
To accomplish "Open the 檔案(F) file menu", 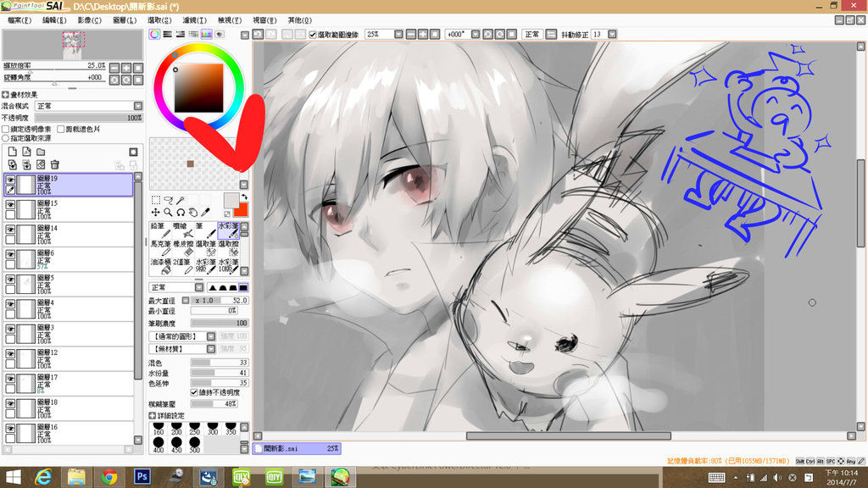I will (19, 20).
